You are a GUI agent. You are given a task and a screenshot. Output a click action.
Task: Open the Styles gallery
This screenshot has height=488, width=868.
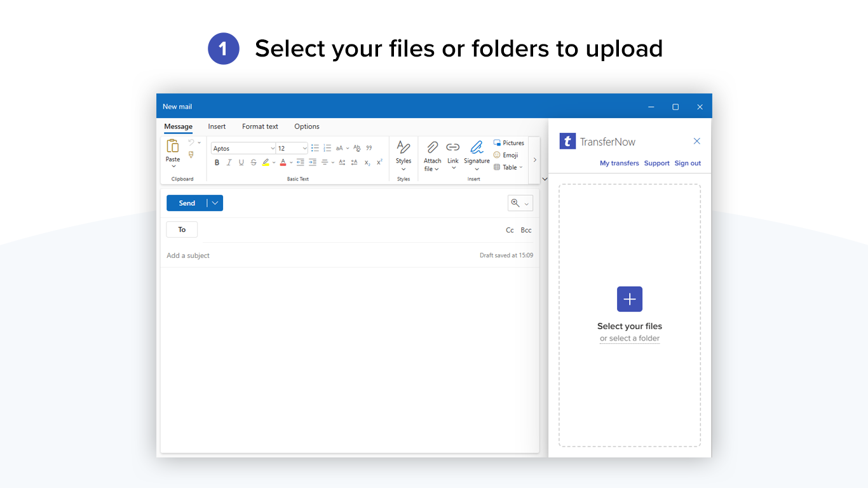[x=403, y=156]
